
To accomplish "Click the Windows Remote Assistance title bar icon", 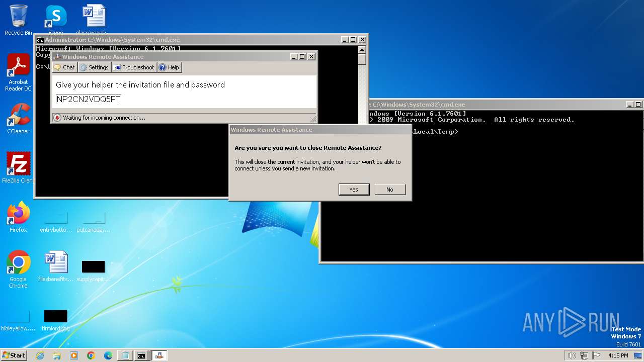I will click(x=57, y=57).
